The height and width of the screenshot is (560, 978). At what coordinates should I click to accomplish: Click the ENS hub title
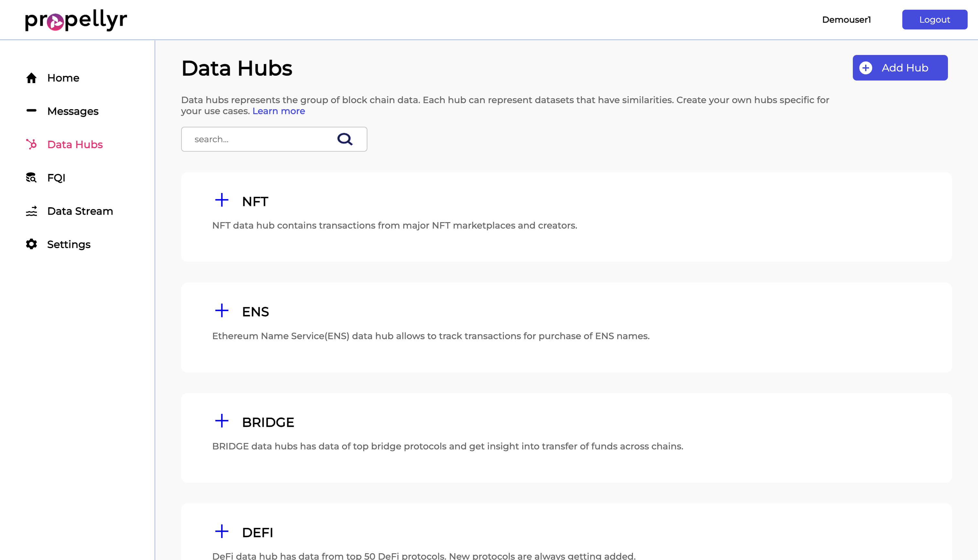tap(255, 312)
